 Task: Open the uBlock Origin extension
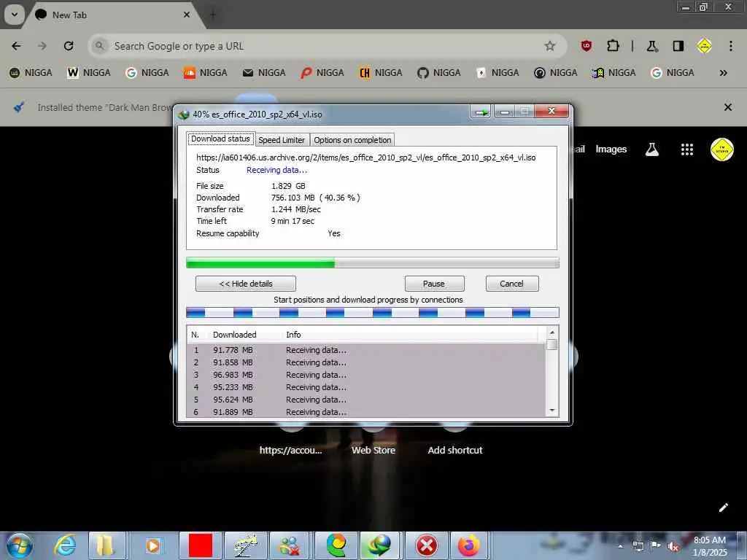[587, 46]
